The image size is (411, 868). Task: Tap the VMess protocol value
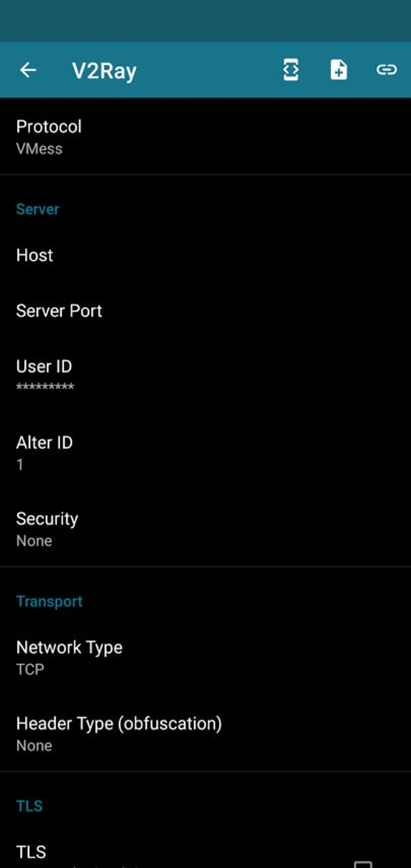[x=39, y=149]
